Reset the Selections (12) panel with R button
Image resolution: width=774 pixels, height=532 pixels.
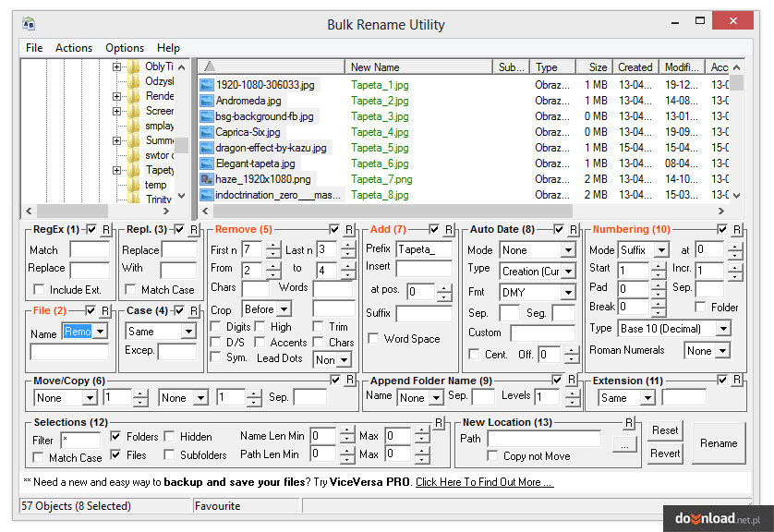click(x=439, y=422)
